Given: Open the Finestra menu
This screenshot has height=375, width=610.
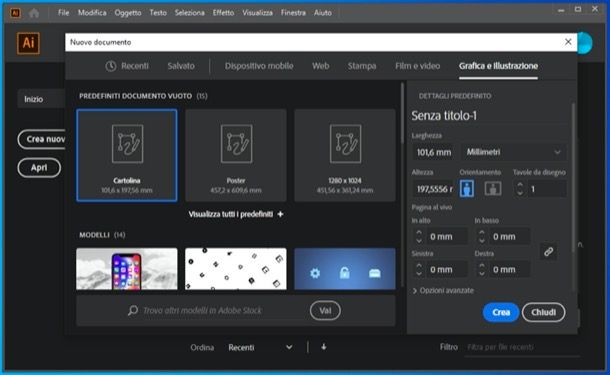Looking at the screenshot, I should (x=293, y=13).
